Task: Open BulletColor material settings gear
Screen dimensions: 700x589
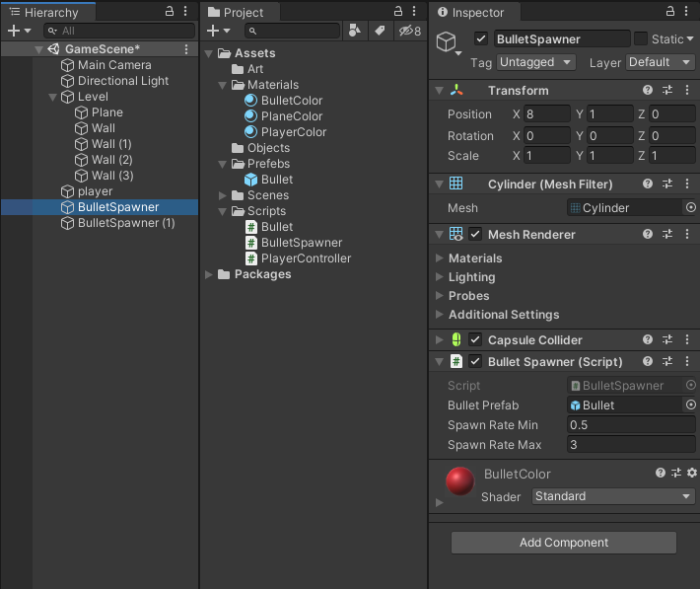Action: pos(692,473)
